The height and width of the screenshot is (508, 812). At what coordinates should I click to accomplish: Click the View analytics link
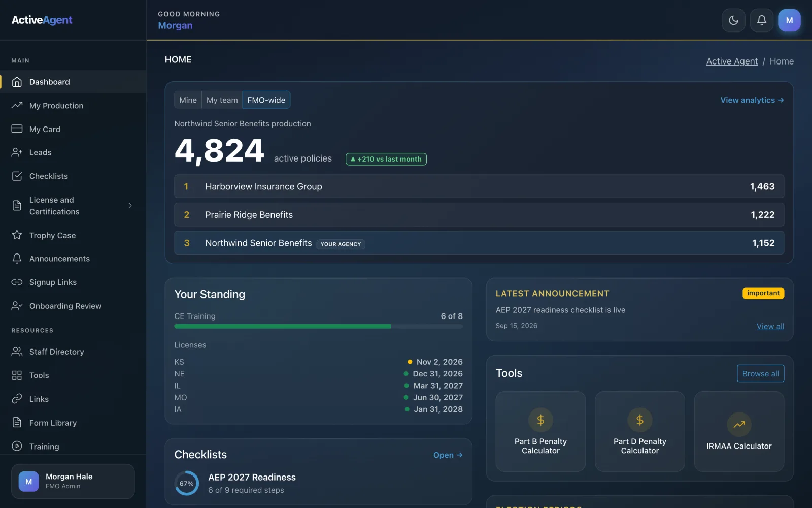point(752,100)
